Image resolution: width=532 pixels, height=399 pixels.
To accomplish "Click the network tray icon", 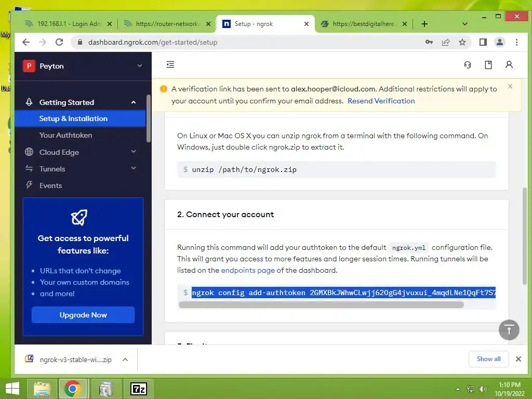I will pos(471,389).
